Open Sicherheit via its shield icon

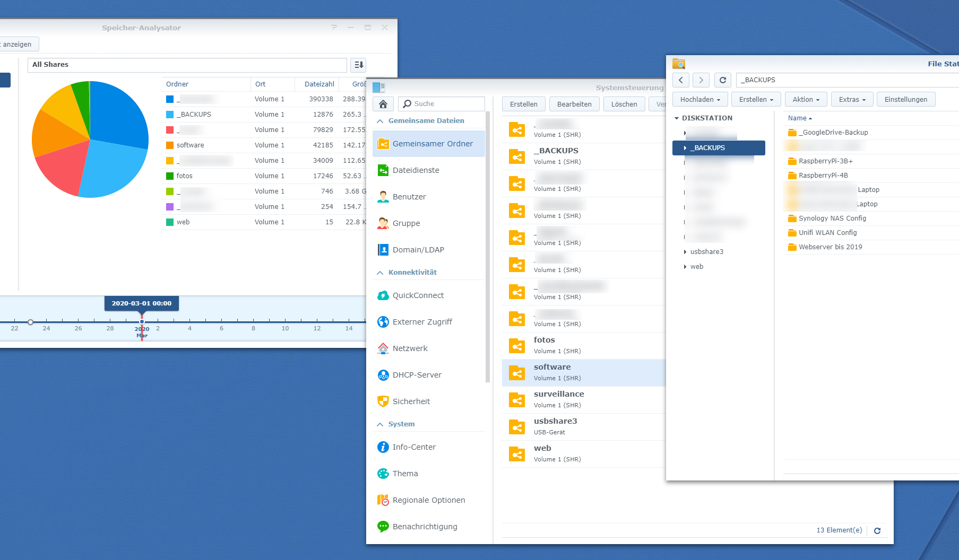pyautogui.click(x=383, y=401)
